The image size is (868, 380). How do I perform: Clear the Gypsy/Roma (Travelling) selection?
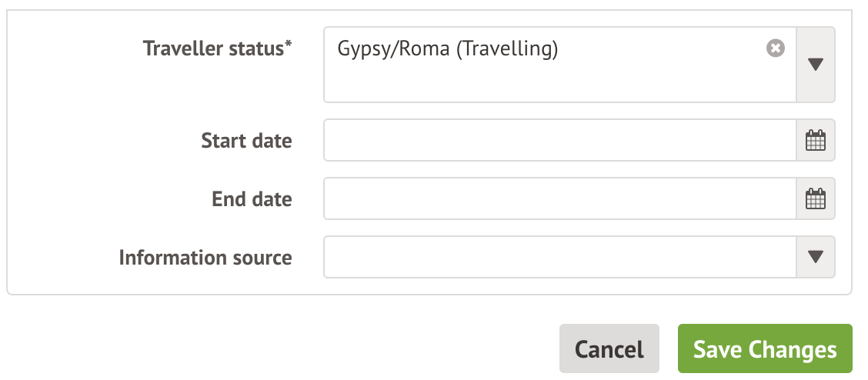click(x=775, y=48)
